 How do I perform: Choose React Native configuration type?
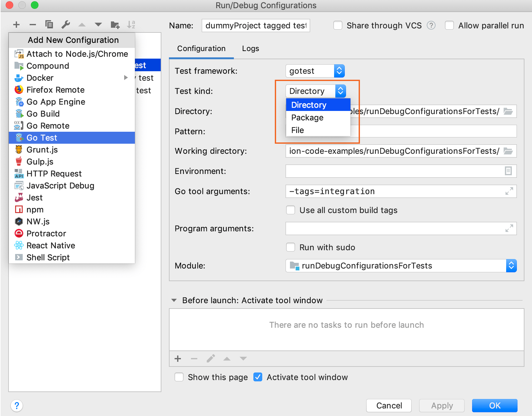(72, 246)
